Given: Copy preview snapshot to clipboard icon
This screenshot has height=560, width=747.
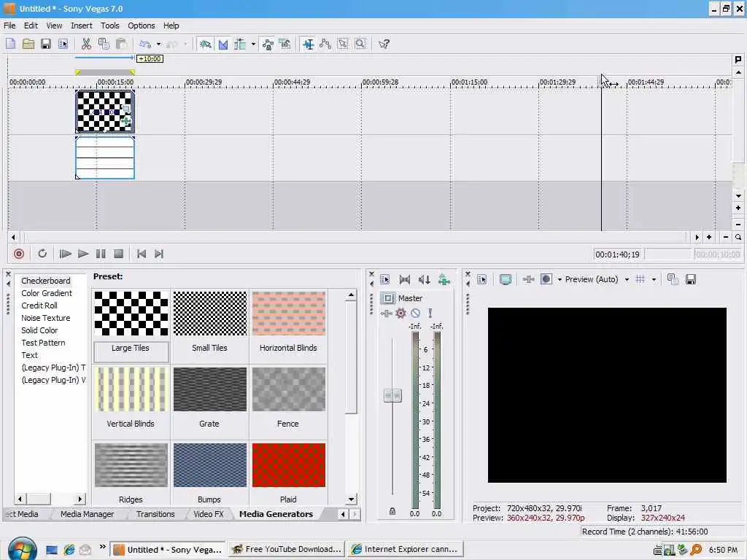Looking at the screenshot, I should 673,279.
